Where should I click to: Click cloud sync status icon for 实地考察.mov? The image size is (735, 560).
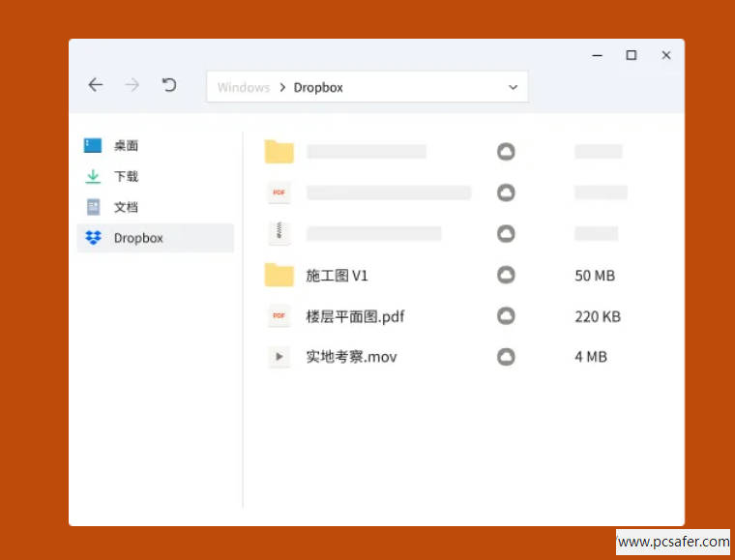pyautogui.click(x=505, y=357)
